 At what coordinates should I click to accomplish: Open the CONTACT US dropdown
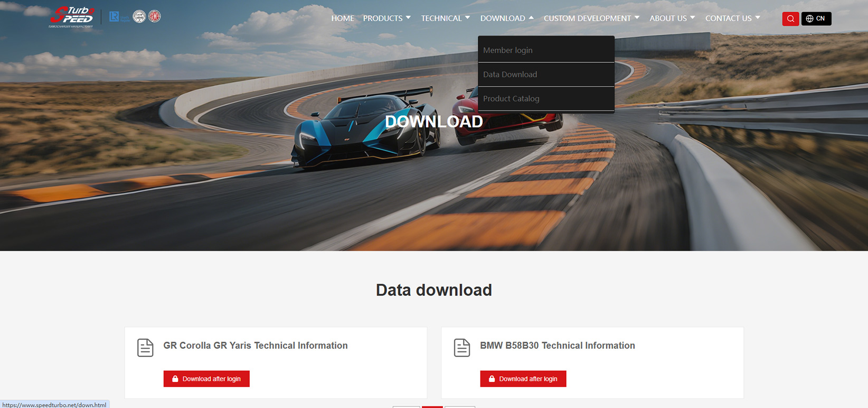pos(733,18)
